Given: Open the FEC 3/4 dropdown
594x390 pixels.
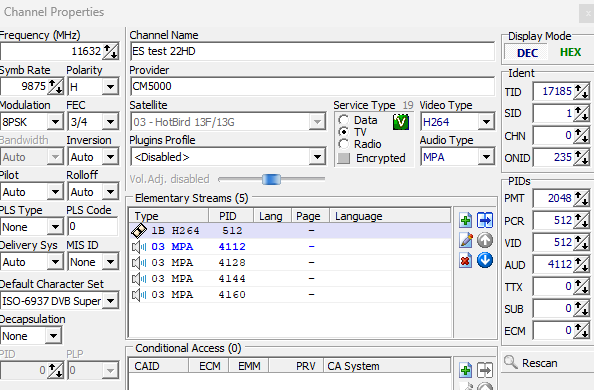Looking at the screenshot, I should click(110, 122).
